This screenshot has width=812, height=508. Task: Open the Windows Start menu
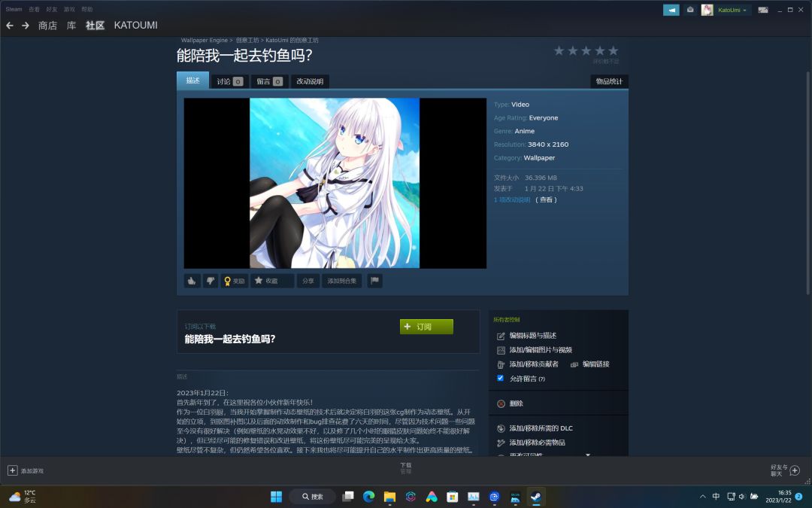tap(277, 497)
